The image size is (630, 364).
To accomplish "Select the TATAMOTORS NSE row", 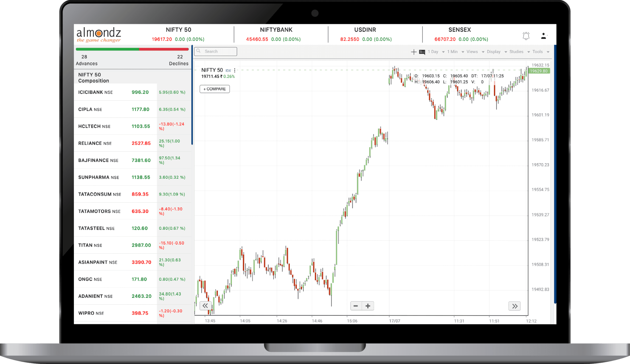I will (133, 211).
